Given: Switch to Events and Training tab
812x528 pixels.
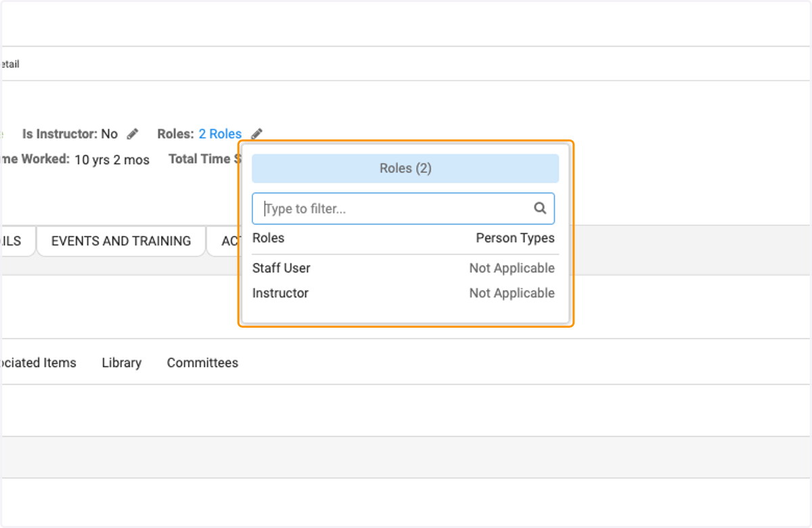Looking at the screenshot, I should (x=121, y=241).
